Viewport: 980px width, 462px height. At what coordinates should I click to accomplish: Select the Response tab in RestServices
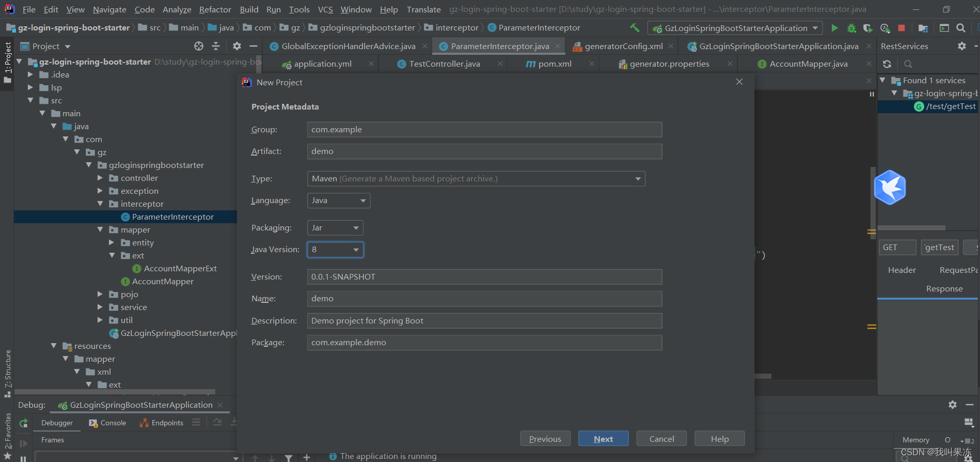944,288
